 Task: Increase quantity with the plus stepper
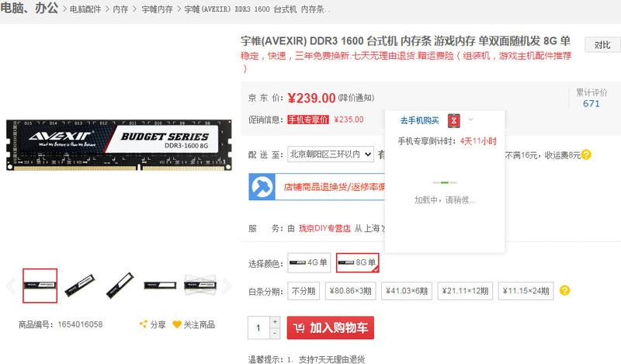tap(275, 321)
